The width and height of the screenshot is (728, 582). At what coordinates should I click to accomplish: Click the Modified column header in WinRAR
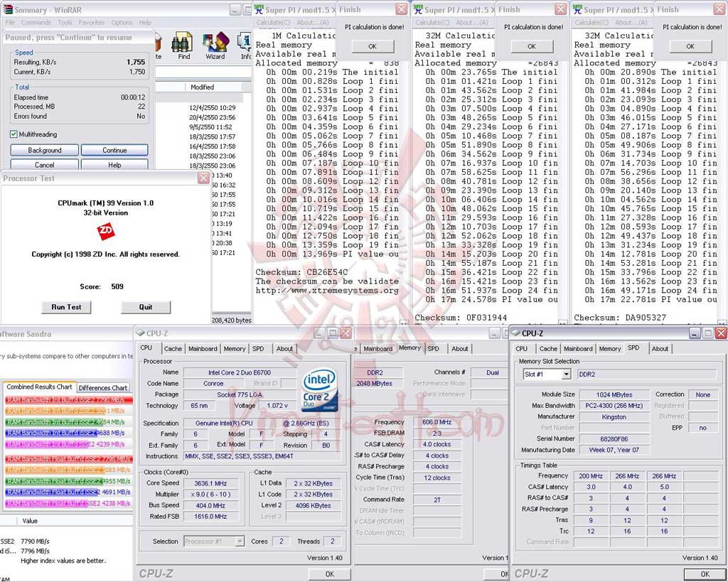click(202, 87)
